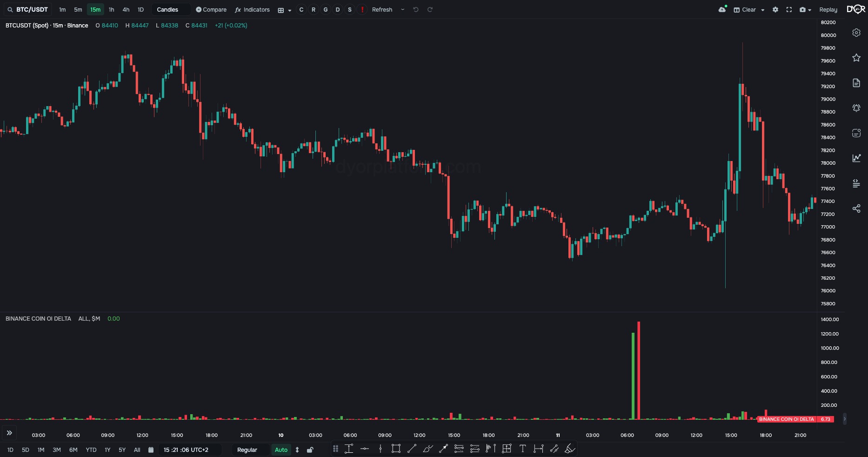
Task: Set range to YTD
Action: coord(91,450)
